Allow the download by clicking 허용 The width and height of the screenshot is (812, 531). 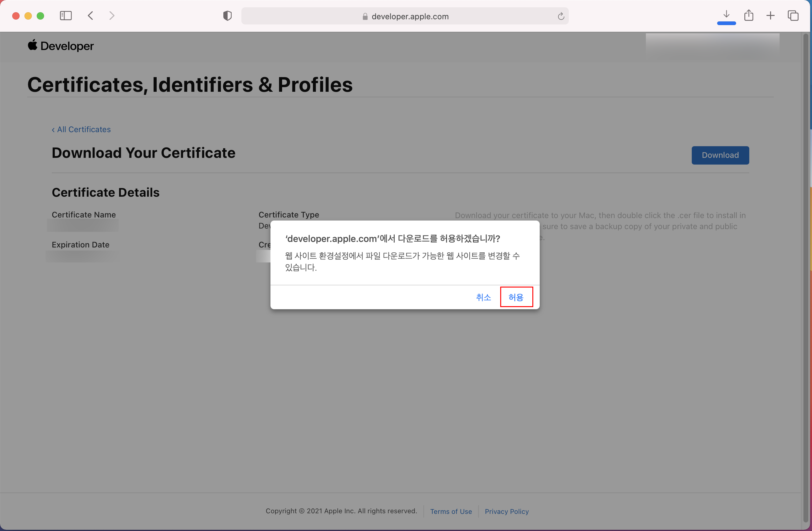coord(516,297)
